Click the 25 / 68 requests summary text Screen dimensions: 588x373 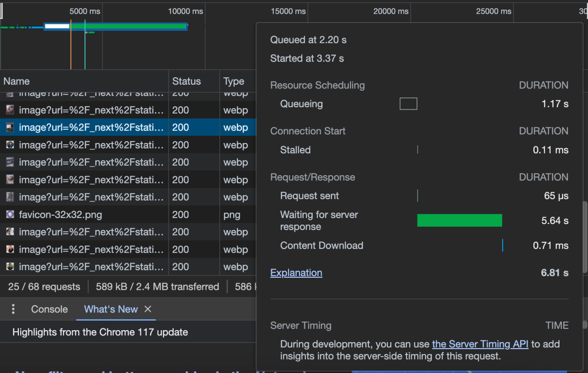[44, 286]
